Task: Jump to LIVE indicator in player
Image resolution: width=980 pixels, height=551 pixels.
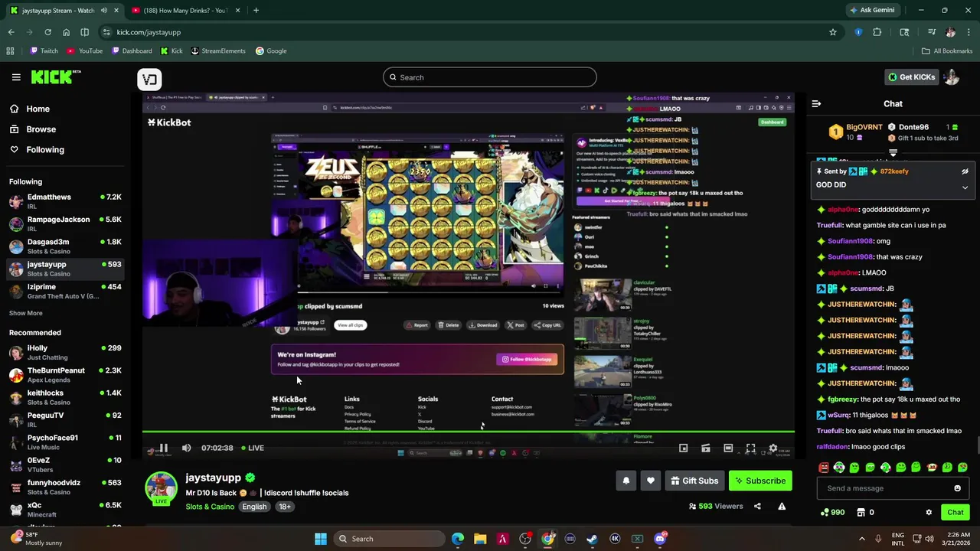Action: 253,448
